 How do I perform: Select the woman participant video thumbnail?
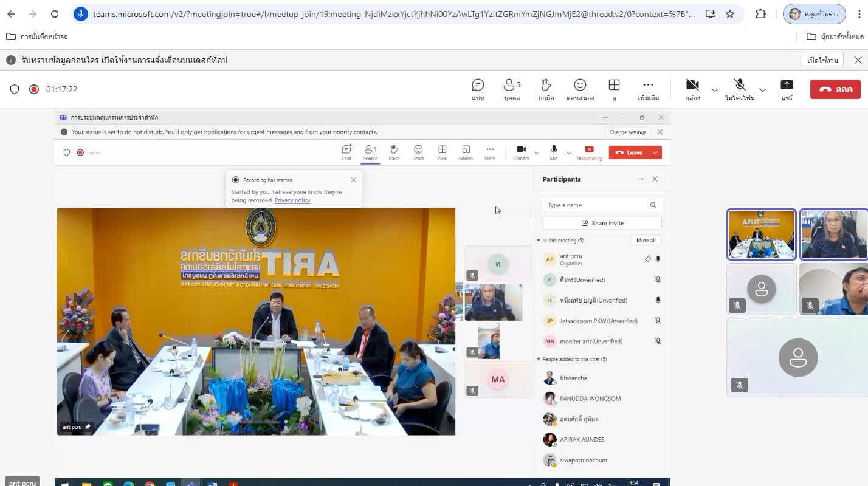click(833, 234)
